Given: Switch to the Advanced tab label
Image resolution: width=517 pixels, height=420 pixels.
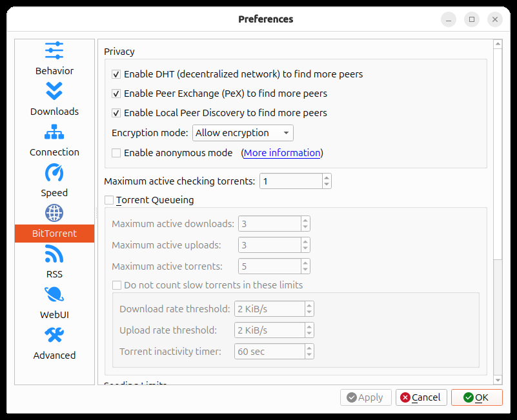Looking at the screenshot, I should pyautogui.click(x=54, y=355).
